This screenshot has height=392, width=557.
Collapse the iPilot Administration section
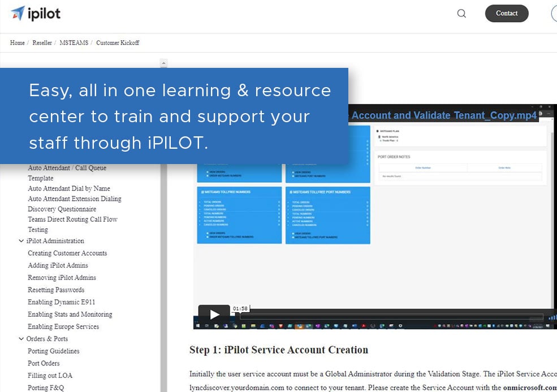(x=21, y=240)
